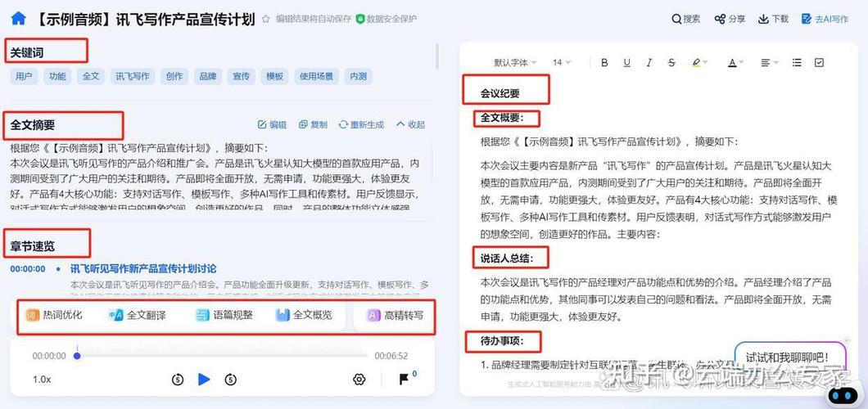
Task: Toggle strikethrough formatting
Action: coord(671,62)
